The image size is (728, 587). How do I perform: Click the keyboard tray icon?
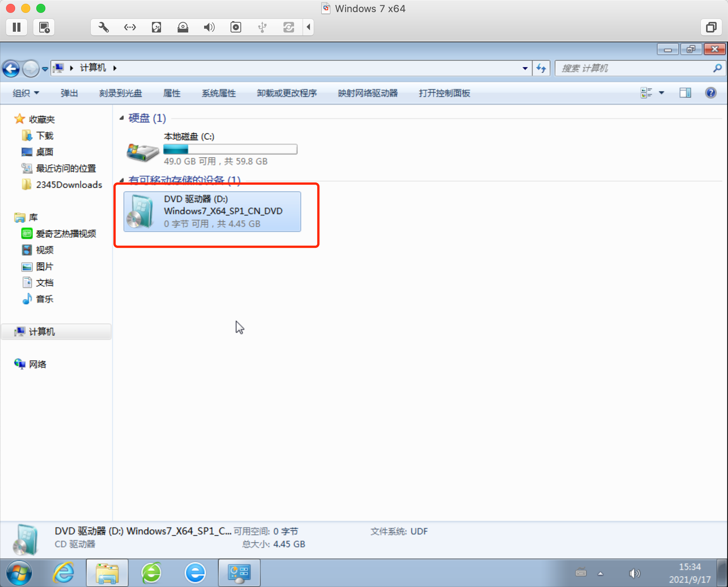click(x=581, y=573)
